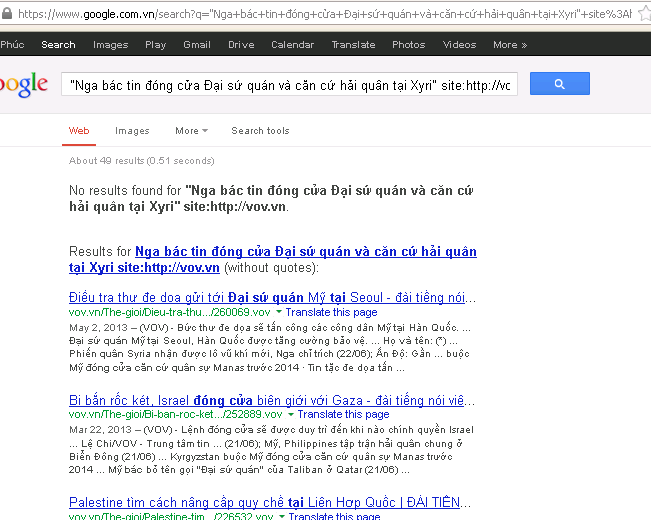Click the blue magnifier search button
This screenshot has height=520, width=651.
pyautogui.click(x=559, y=83)
